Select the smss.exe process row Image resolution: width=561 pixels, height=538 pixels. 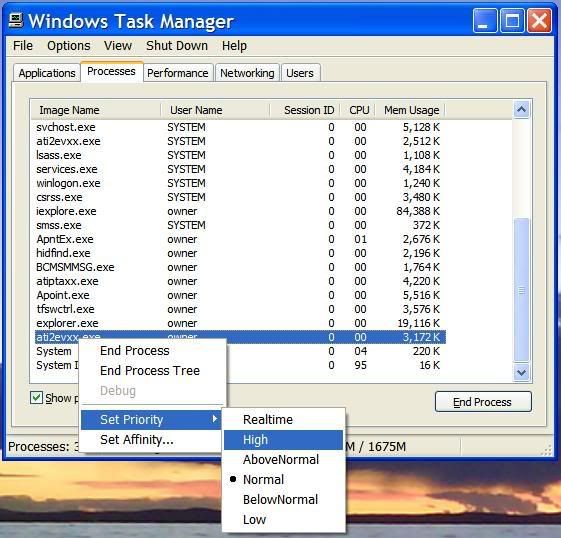(x=240, y=225)
